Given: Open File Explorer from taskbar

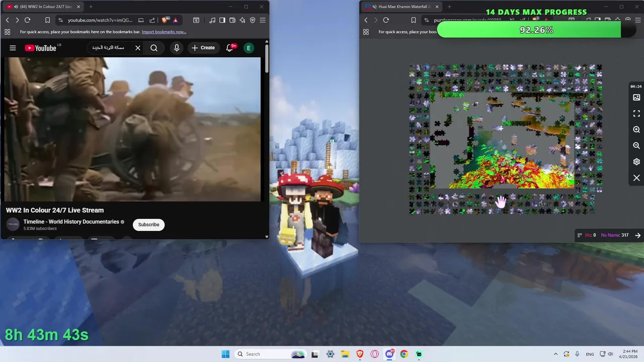Looking at the screenshot, I should [x=345, y=354].
